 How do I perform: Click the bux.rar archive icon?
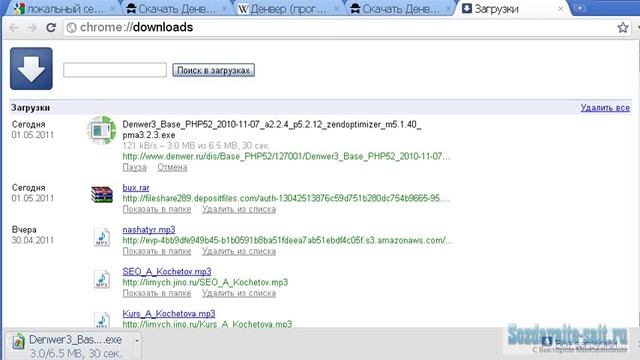(102, 194)
